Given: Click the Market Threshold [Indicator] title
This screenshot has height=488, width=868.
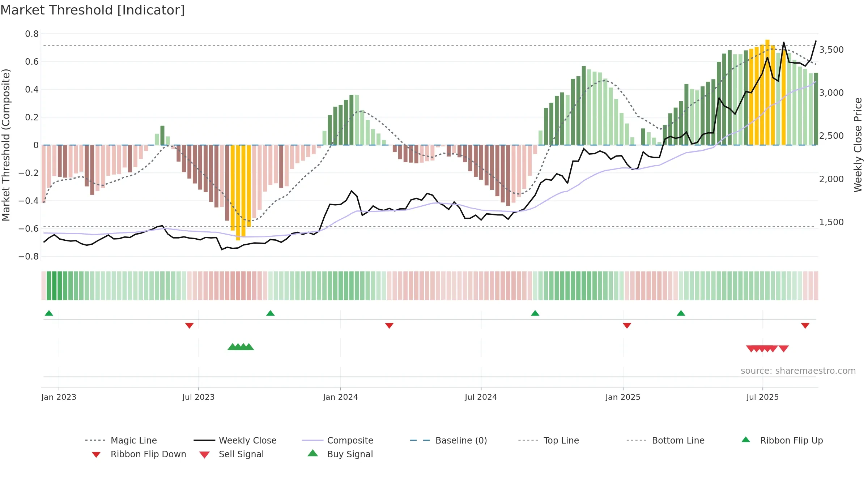Looking at the screenshot, I should 93,10.
